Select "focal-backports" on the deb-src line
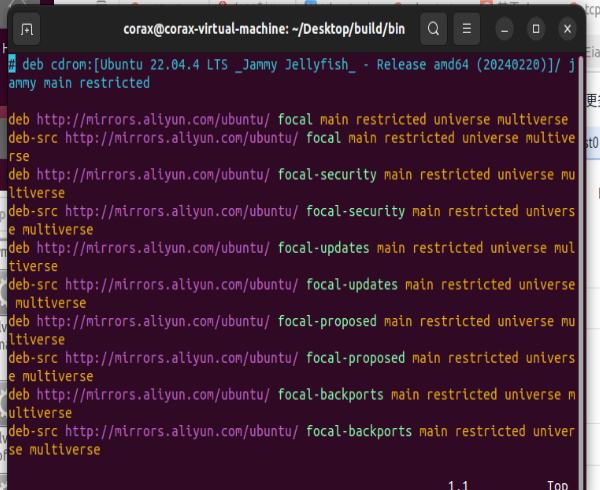This screenshot has height=490, width=600. [x=359, y=432]
